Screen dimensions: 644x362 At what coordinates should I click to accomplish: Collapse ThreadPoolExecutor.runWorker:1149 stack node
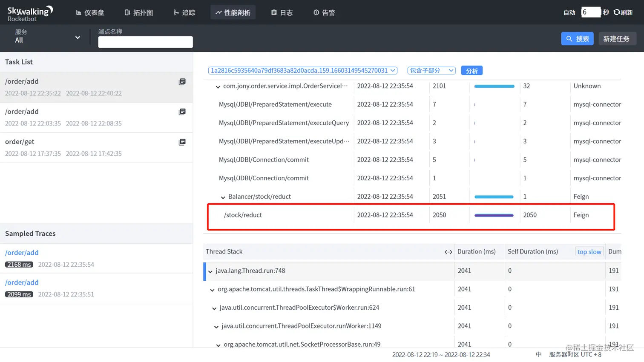[x=216, y=327]
